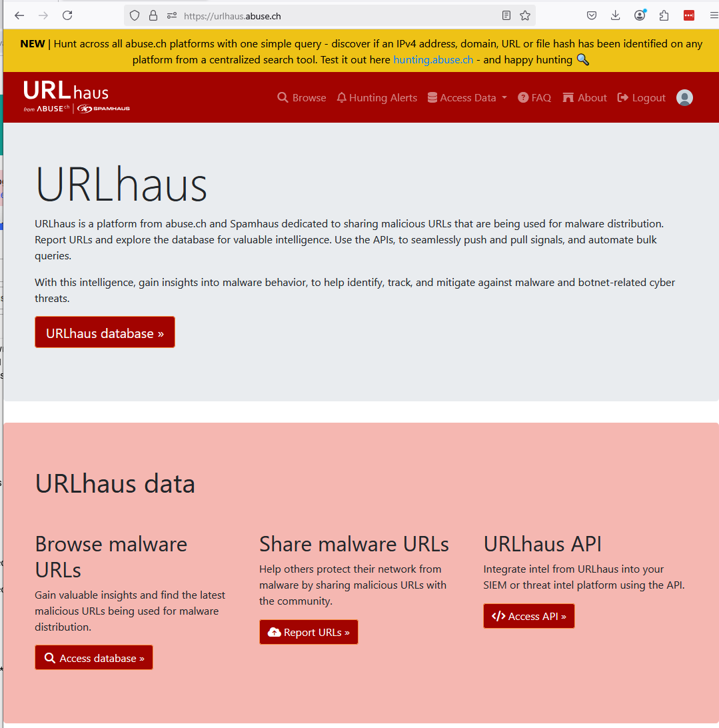
Task: Click the browser forward arrow
Action: pyautogui.click(x=43, y=16)
